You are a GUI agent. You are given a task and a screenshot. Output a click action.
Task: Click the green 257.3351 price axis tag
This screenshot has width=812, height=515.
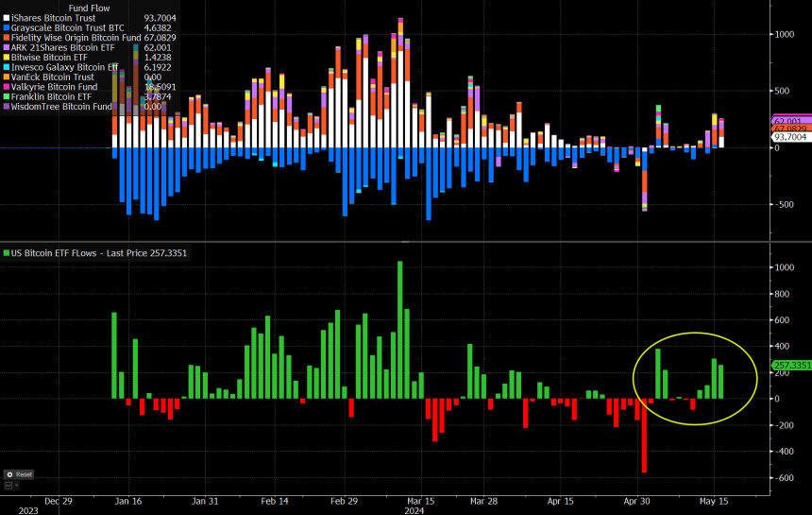792,365
